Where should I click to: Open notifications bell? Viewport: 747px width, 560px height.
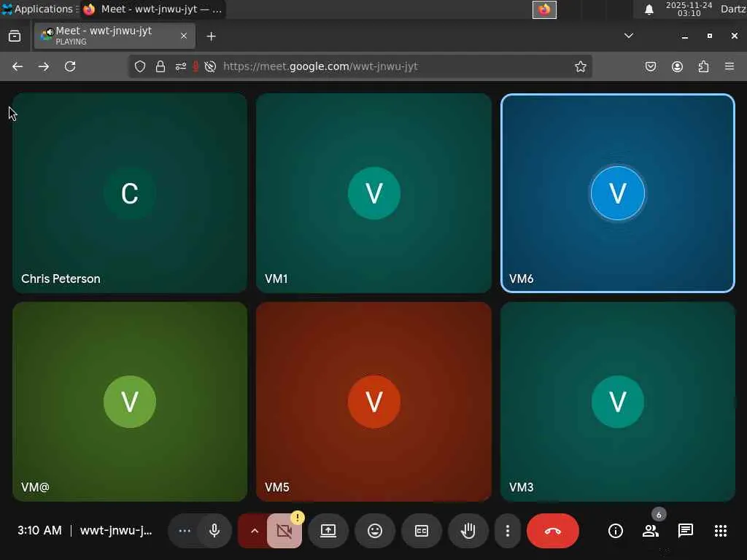click(649, 9)
